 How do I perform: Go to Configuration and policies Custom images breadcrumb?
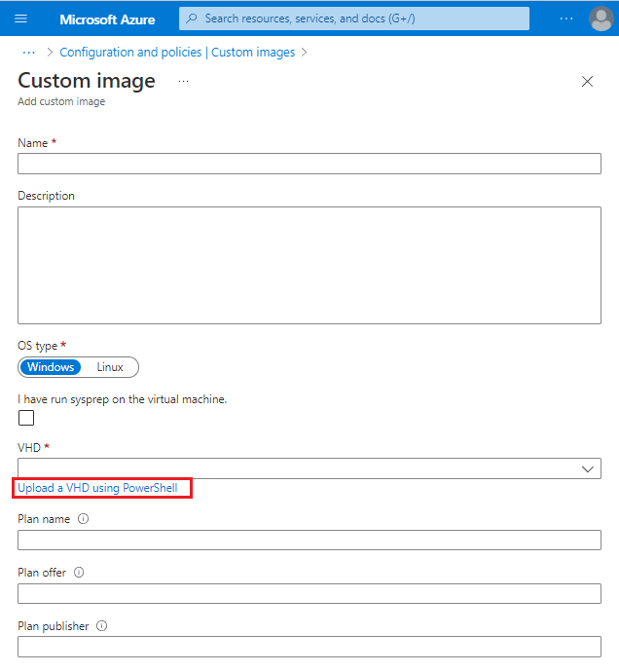click(x=177, y=53)
